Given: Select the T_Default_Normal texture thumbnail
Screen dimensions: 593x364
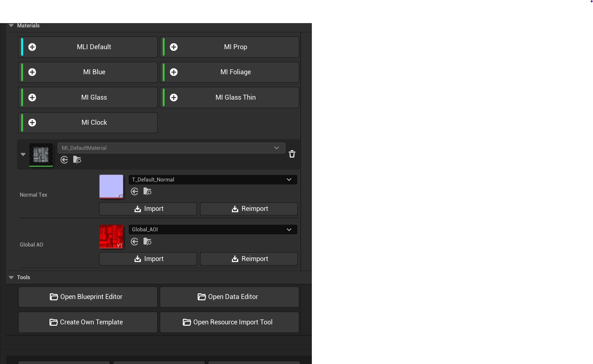Looking at the screenshot, I should click(x=111, y=186).
